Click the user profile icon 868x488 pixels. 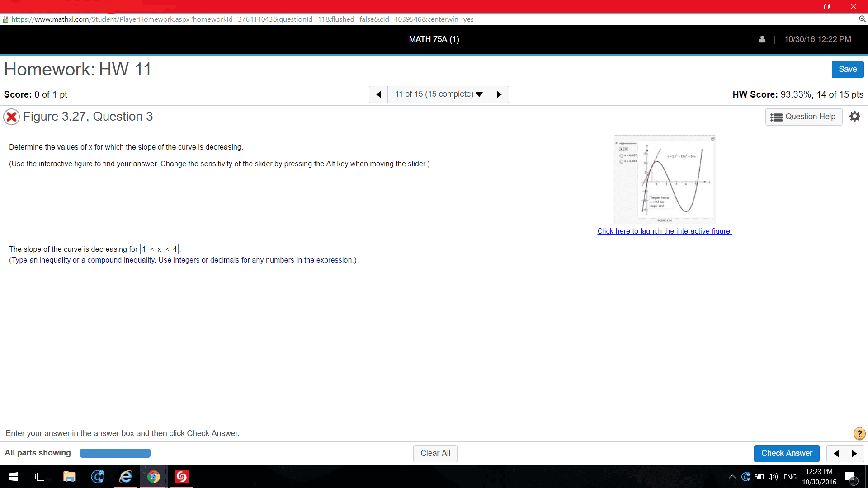click(x=762, y=39)
